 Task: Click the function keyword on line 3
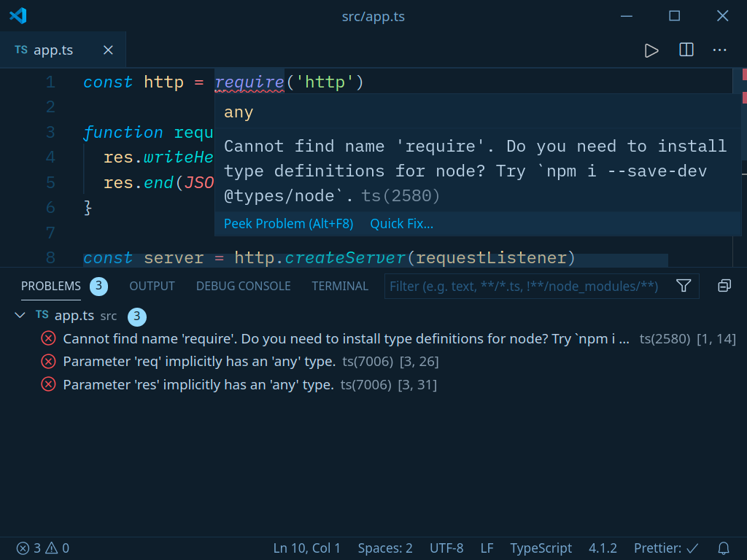[123, 133]
